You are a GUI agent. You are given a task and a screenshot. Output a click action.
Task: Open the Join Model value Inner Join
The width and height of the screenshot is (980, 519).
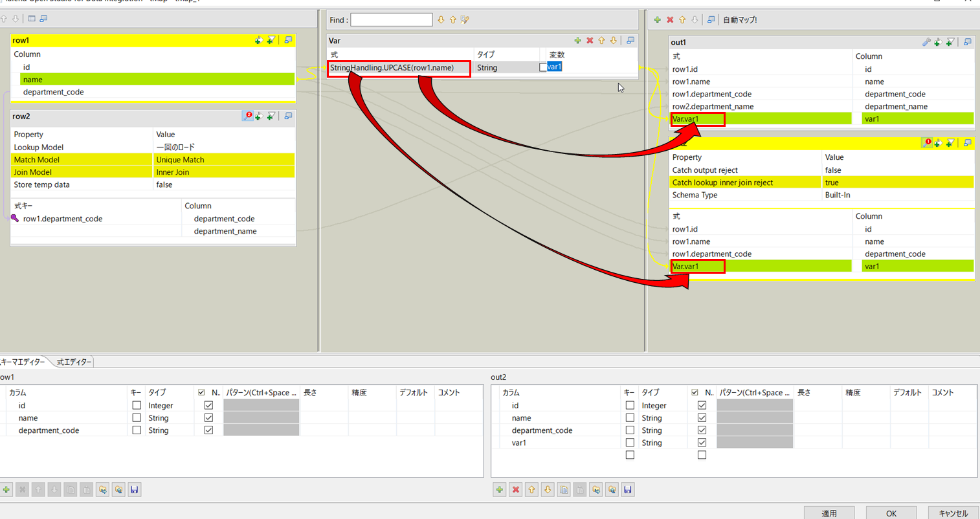click(x=224, y=172)
